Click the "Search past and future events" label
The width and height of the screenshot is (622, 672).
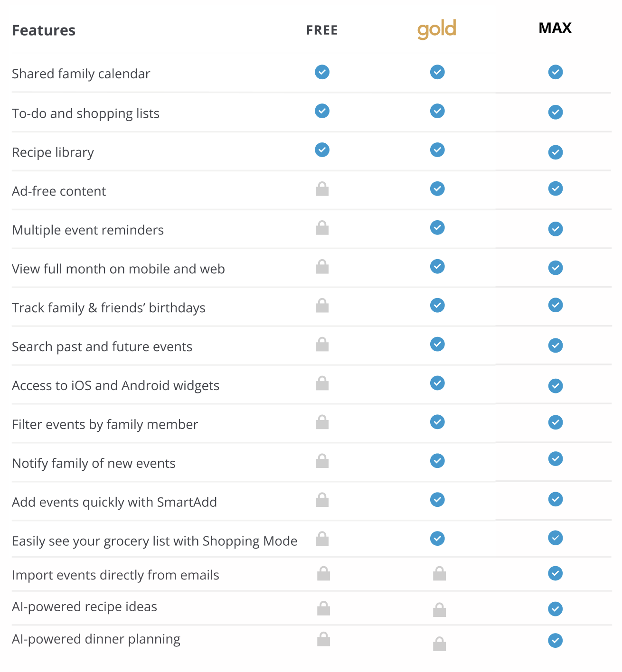tap(102, 347)
